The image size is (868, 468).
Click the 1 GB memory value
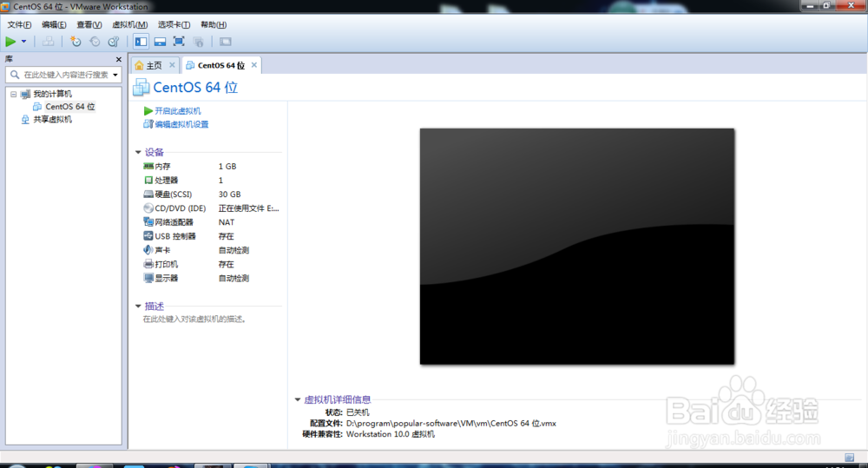pyautogui.click(x=227, y=166)
